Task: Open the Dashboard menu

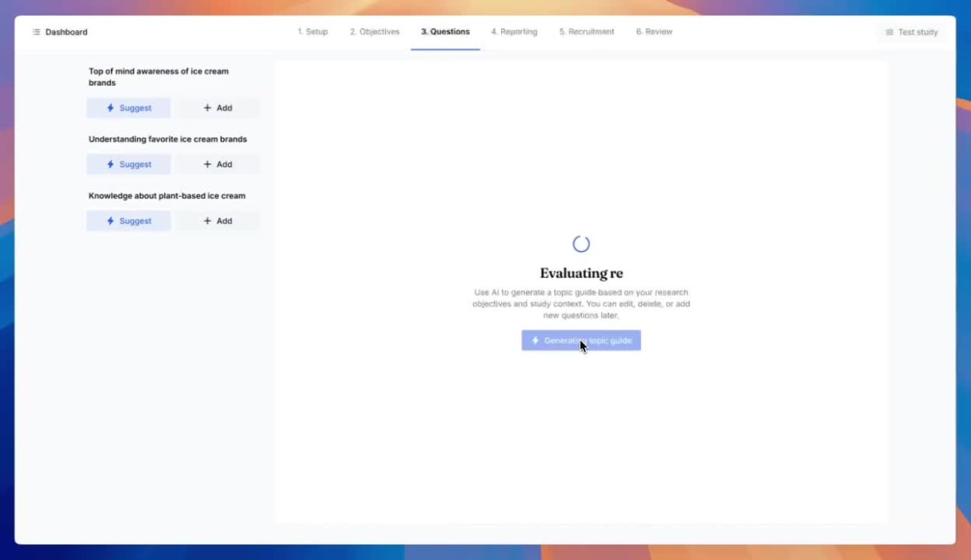Action: click(60, 32)
